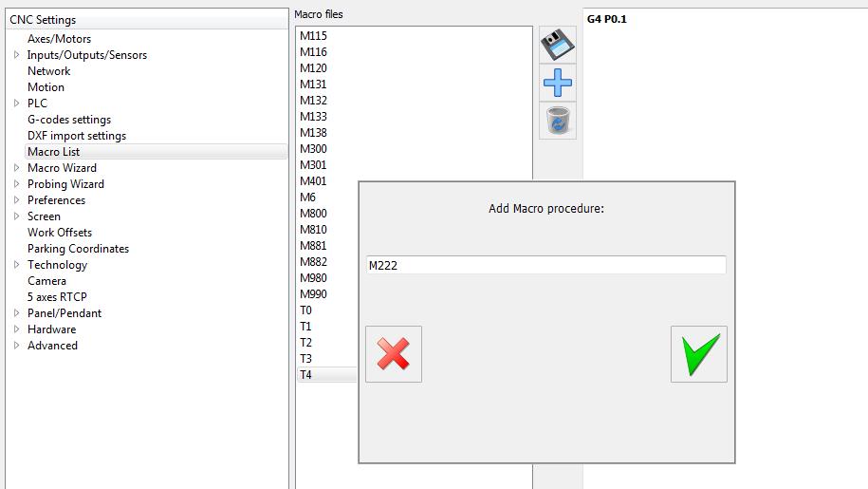This screenshot has height=489, width=868.
Task: Confirm macro name with green checkmark
Action: [698, 354]
